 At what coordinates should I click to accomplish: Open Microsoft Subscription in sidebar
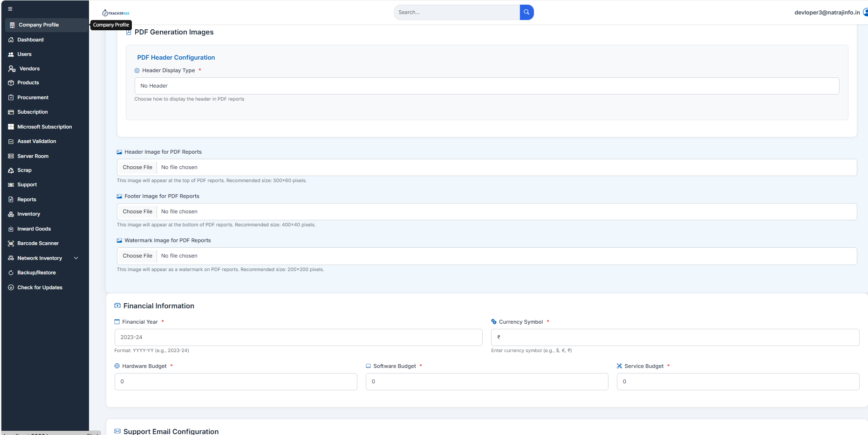pyautogui.click(x=44, y=127)
